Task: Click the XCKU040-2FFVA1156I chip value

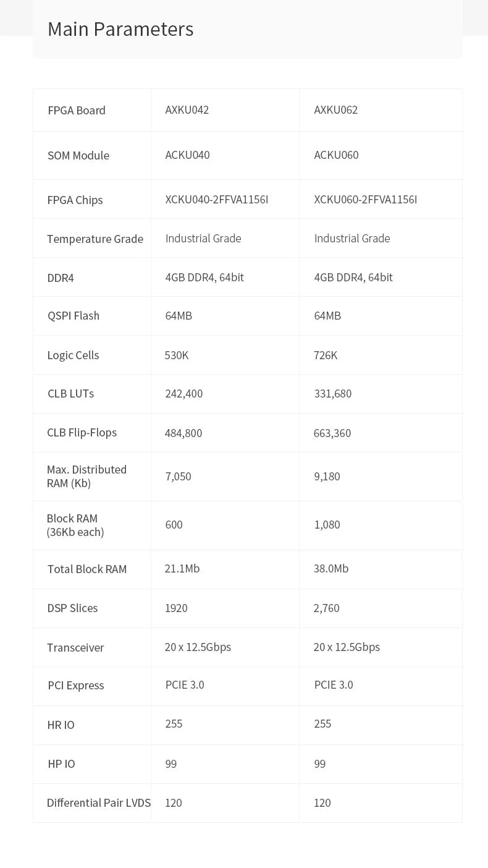Action: [217, 199]
